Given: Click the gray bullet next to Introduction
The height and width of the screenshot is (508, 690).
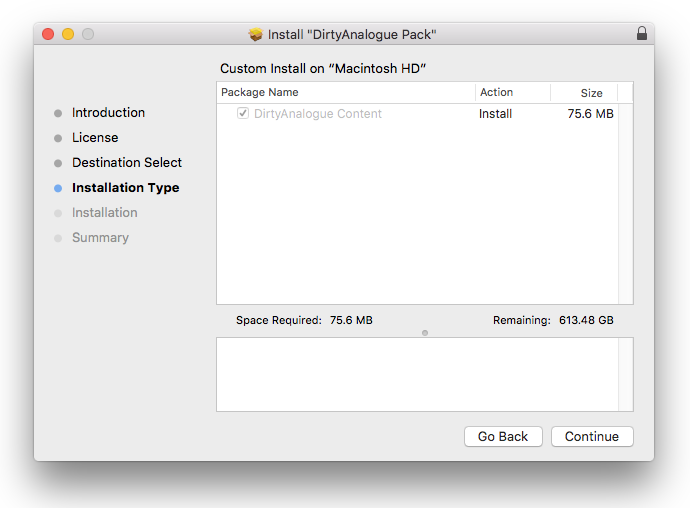Looking at the screenshot, I should 58,113.
